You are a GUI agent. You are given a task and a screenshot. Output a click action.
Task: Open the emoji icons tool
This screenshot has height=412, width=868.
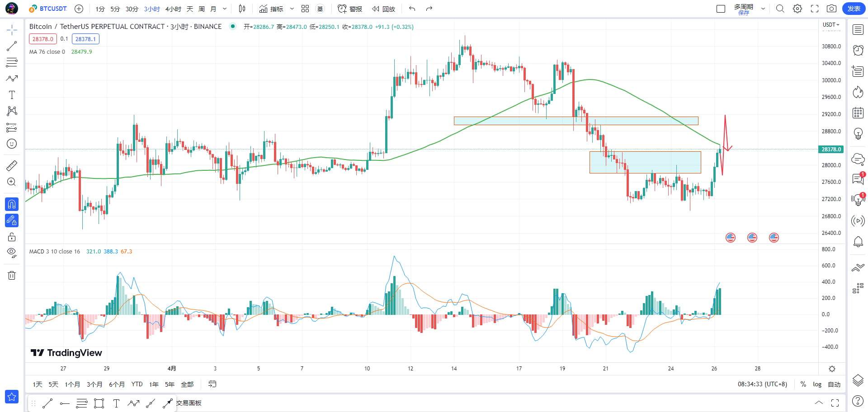(x=12, y=144)
